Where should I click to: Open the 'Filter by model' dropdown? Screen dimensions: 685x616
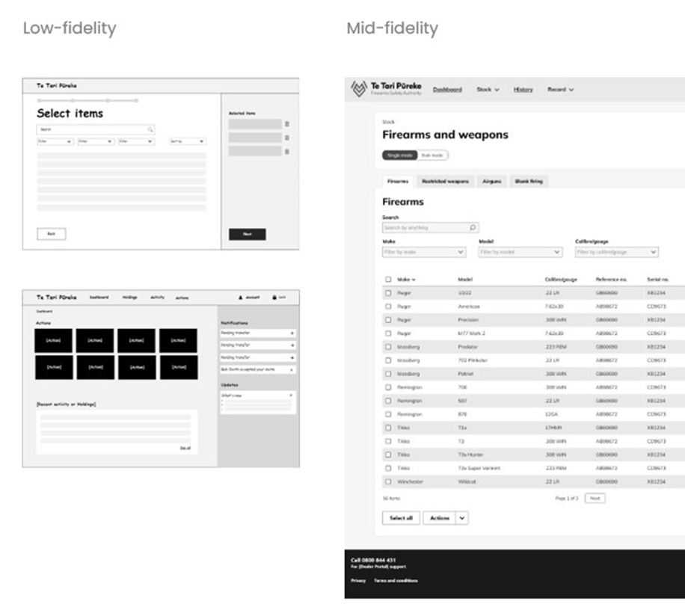520,252
